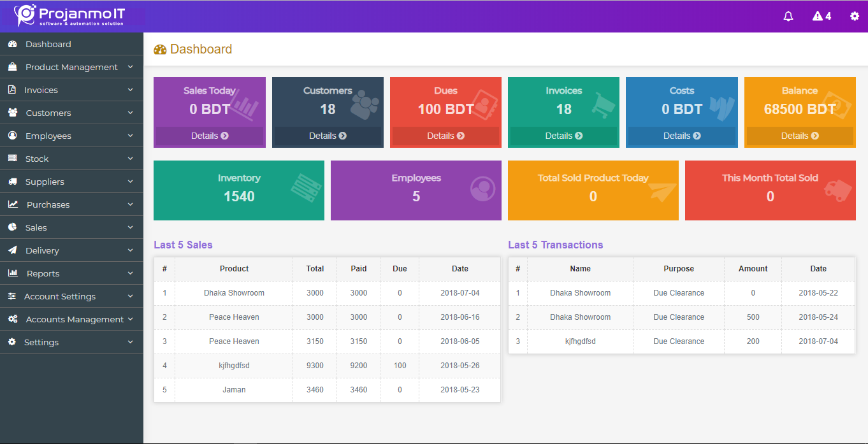
Task: Click Details on the Dues card
Action: point(445,136)
